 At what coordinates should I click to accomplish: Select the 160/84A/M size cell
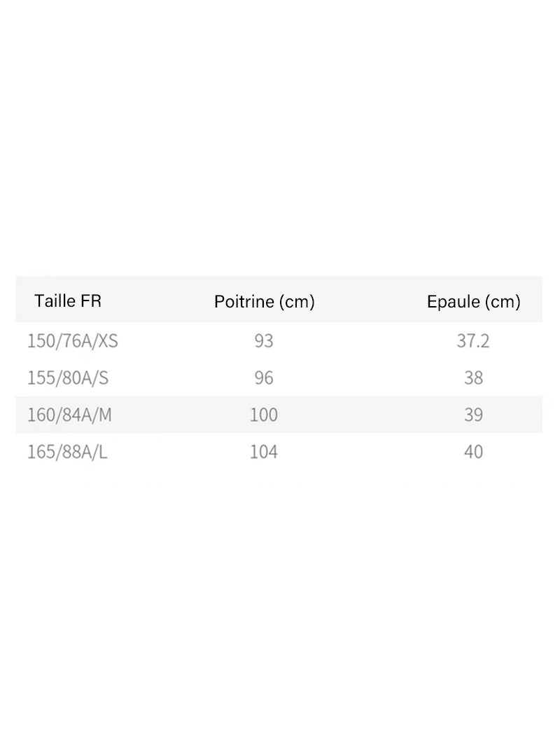pyautogui.click(x=69, y=415)
